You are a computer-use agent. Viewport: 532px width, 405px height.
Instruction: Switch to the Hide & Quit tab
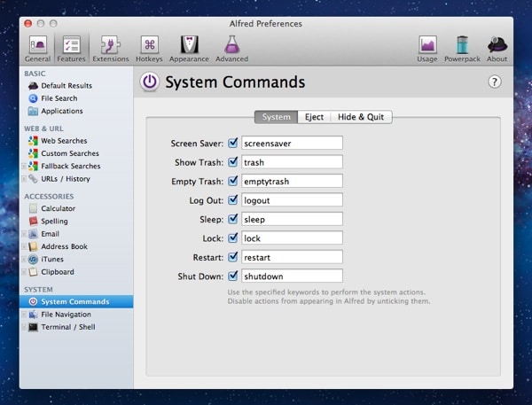click(x=361, y=117)
